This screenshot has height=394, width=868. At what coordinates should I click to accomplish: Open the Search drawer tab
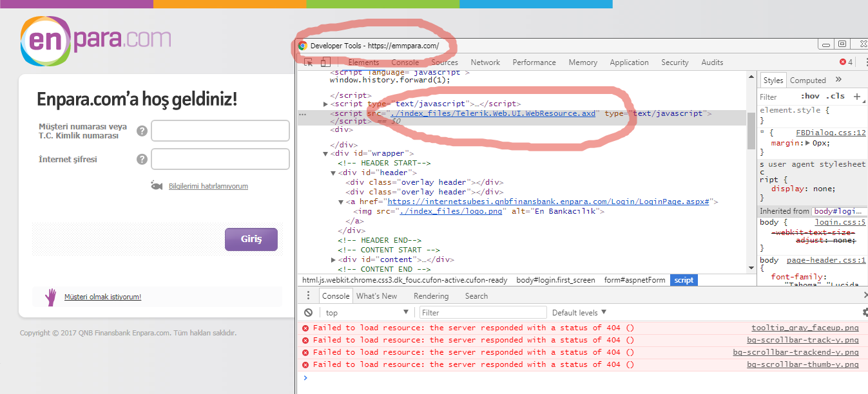[x=476, y=296]
